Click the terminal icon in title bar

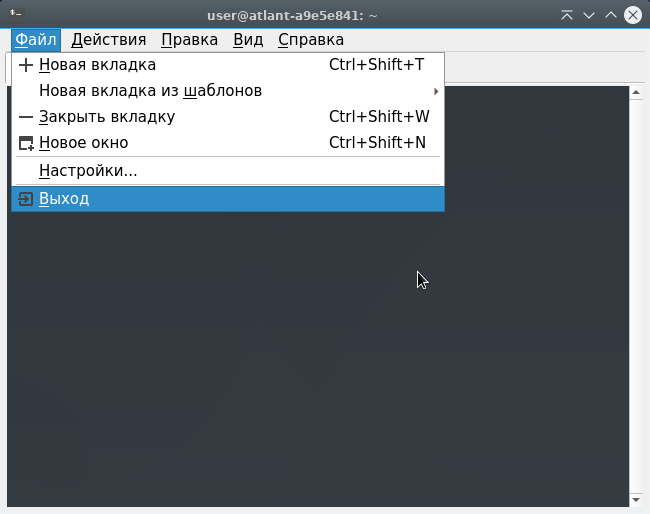tap(17, 15)
